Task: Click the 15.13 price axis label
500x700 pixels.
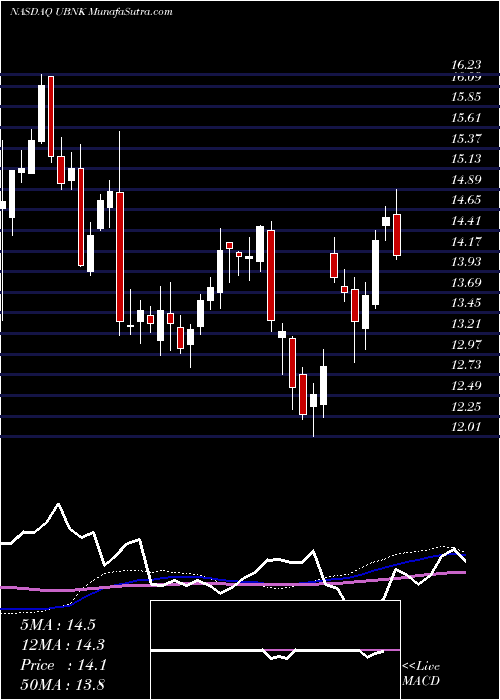Action: pyautogui.click(x=466, y=159)
